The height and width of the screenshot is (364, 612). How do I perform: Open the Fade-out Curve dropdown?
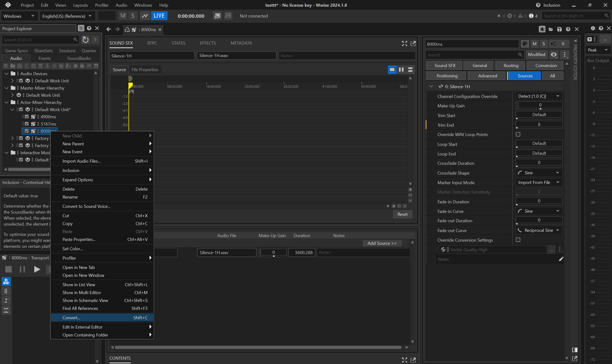(539, 230)
